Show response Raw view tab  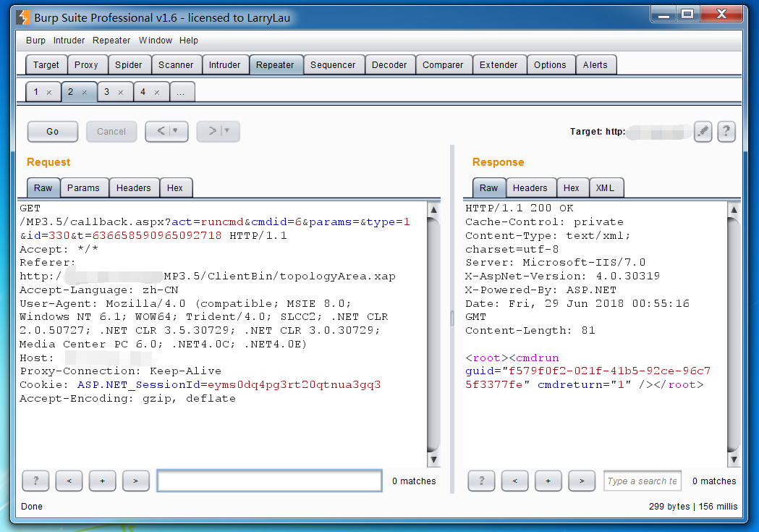(x=489, y=187)
